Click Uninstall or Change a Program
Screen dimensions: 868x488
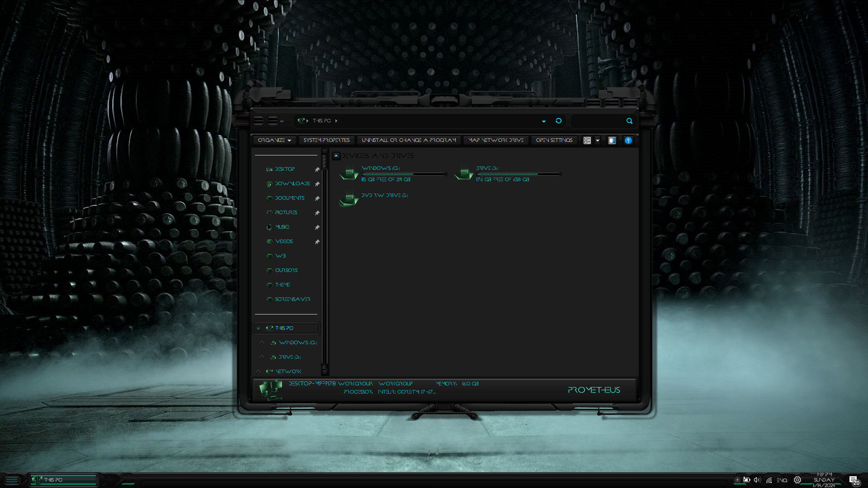click(x=409, y=141)
